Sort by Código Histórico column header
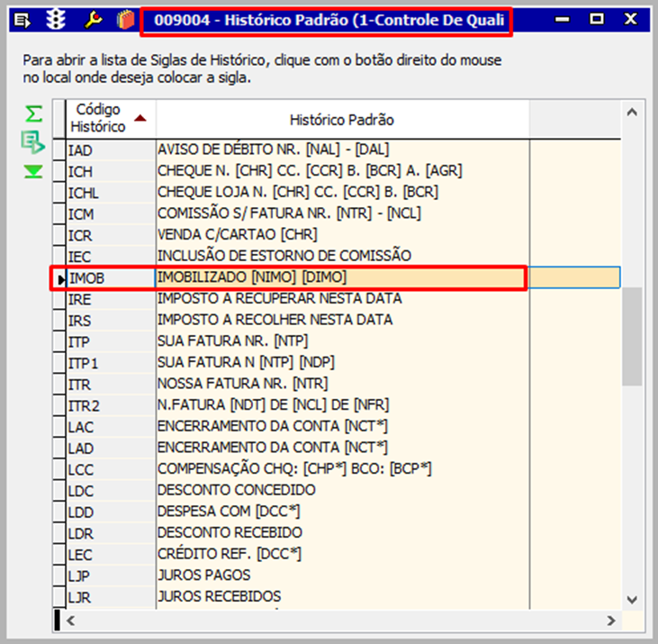The height and width of the screenshot is (644, 658). pos(111,118)
